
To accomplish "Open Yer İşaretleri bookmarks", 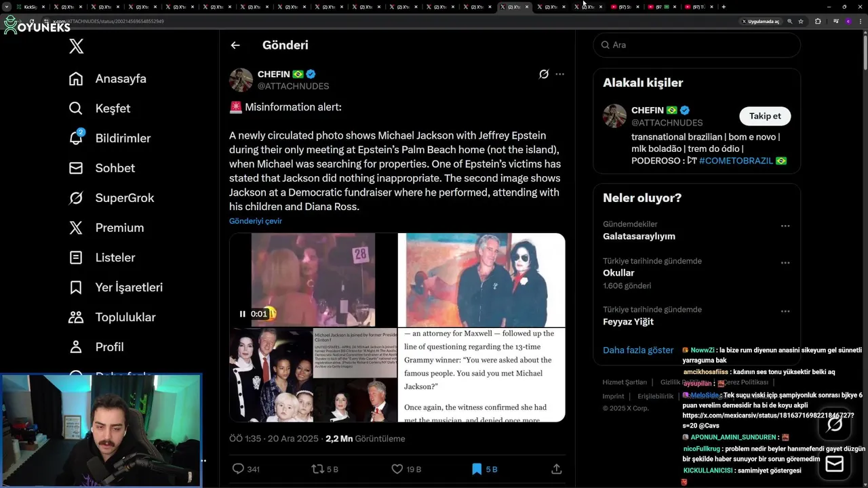I will (116, 287).
